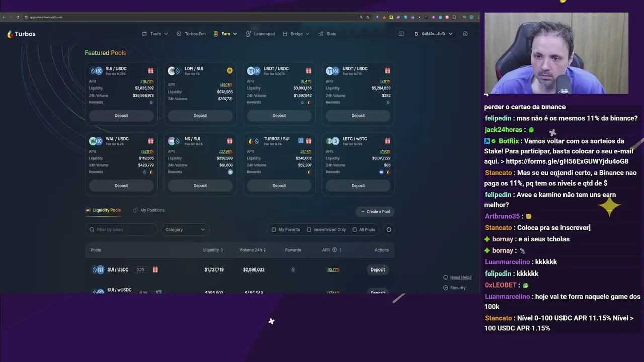The width and height of the screenshot is (644, 362).
Task: Bookmark this page with the star icon
Action: click(x=368, y=17)
